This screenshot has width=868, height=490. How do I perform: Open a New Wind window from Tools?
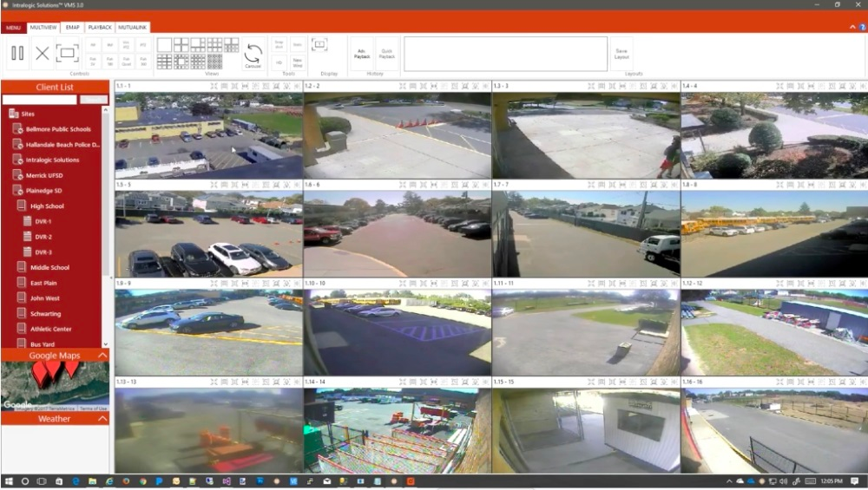(x=297, y=62)
